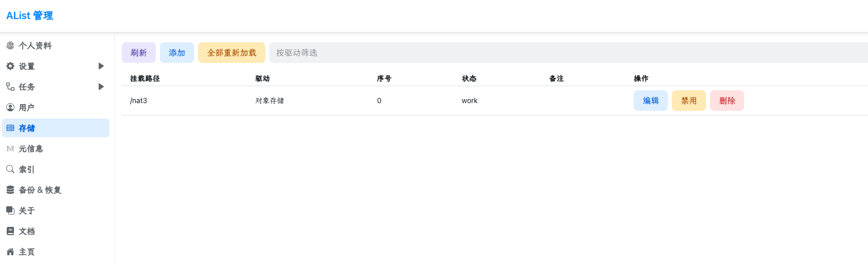Click the 存储 storage icon in sidebar
Viewport: 868px width, 264px height.
(x=10, y=128)
